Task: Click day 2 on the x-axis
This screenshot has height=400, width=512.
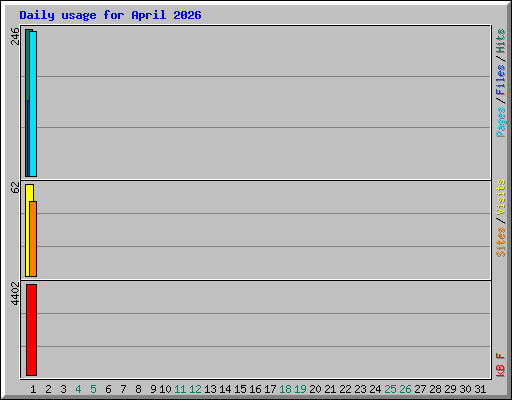Action: [48, 389]
